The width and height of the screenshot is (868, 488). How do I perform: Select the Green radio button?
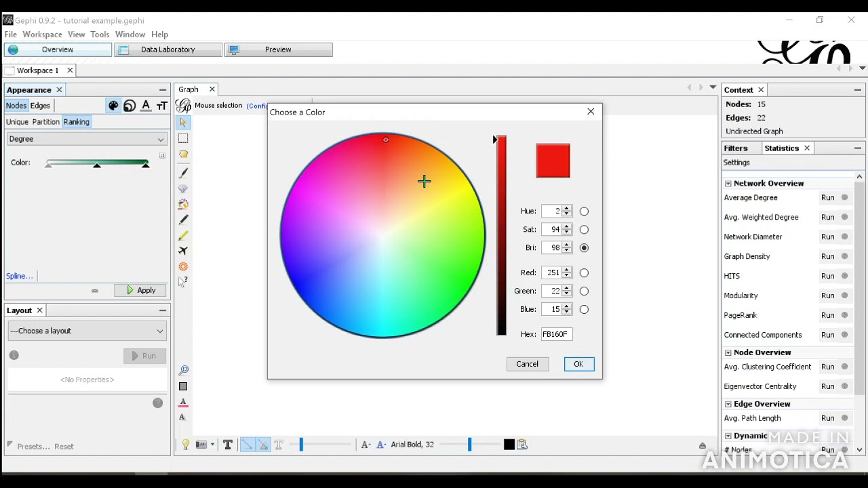(584, 291)
